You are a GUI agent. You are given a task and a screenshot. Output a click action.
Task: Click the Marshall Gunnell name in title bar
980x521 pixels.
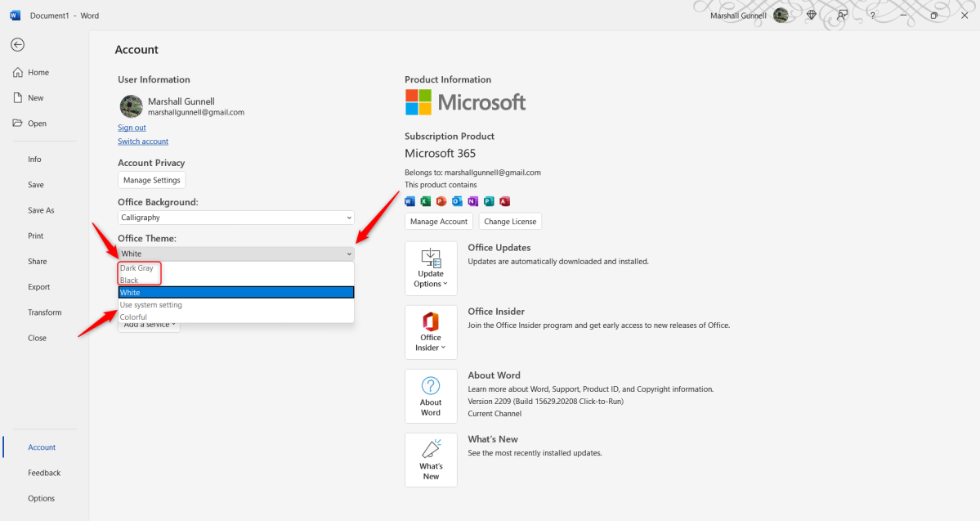738,16
